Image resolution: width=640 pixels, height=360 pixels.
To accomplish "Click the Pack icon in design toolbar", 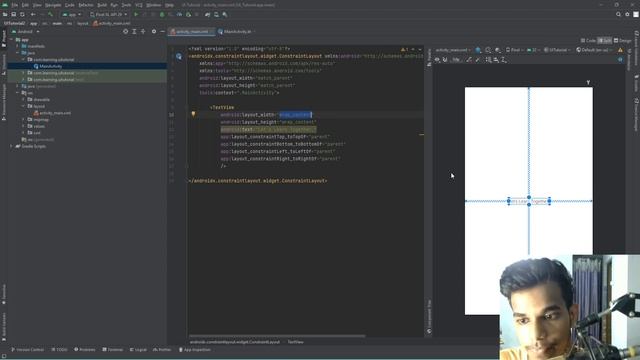I will click(489, 60).
